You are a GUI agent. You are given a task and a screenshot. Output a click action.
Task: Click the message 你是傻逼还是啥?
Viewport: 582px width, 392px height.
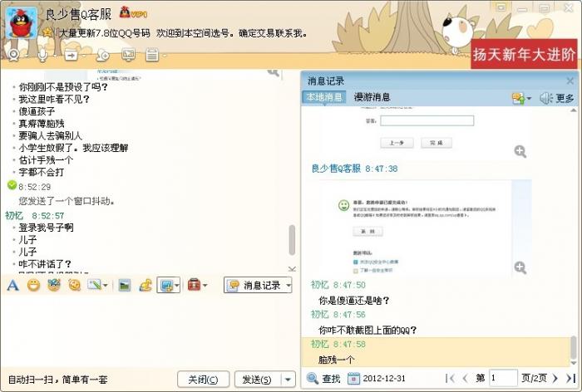[x=353, y=301]
